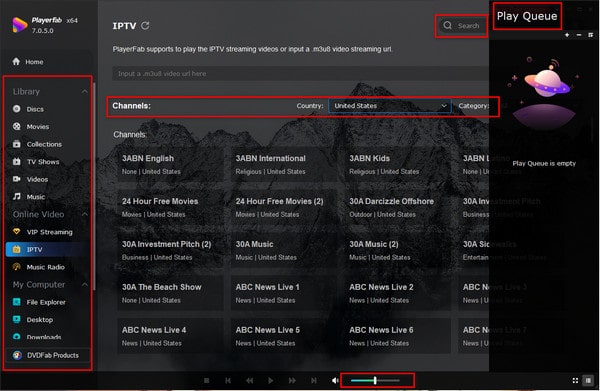Image resolution: width=600 pixels, height=391 pixels.
Task: Mute audio with the speaker icon
Action: [335, 380]
